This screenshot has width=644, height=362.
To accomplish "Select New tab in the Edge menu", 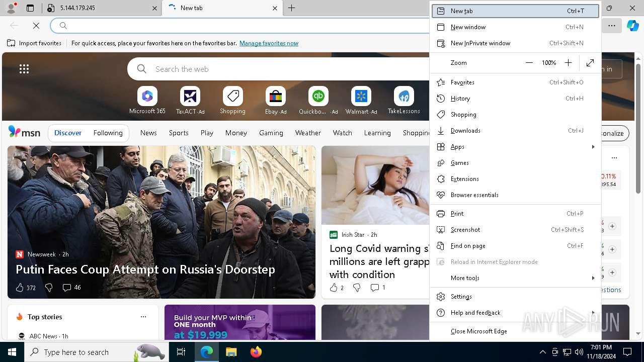I will 516,11.
